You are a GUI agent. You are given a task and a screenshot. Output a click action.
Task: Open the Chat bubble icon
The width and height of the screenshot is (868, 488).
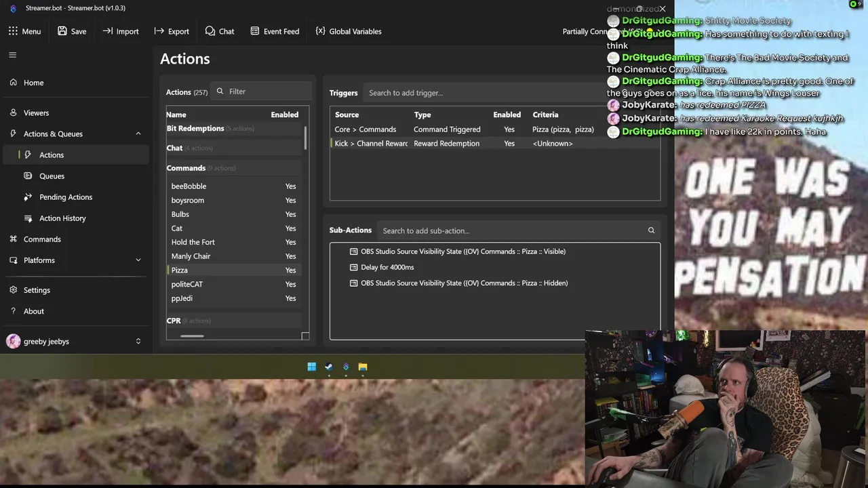(x=210, y=31)
